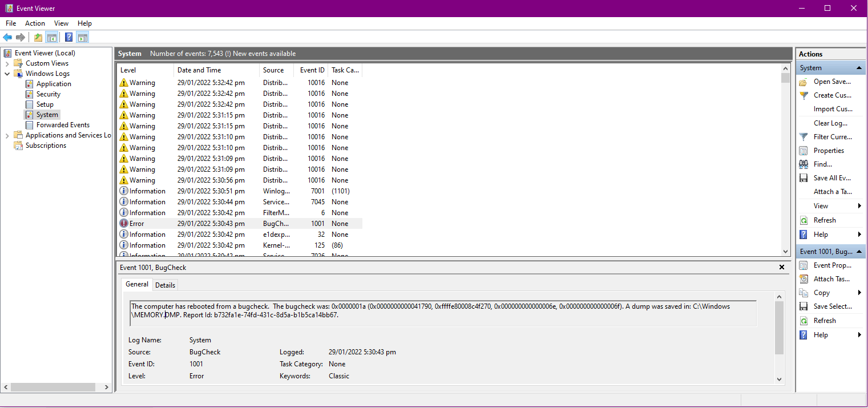Select the Application log icon in tree
Image resolution: width=868 pixels, height=408 pixels.
(29, 84)
